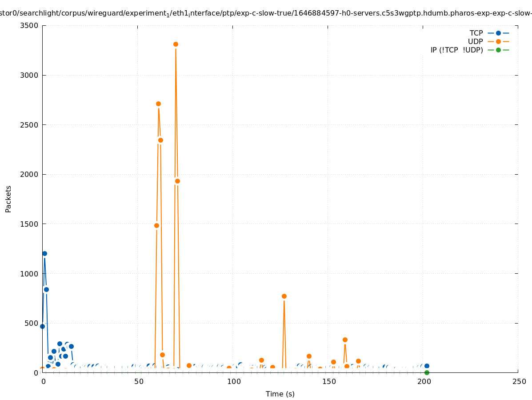Image resolution: width=532 pixels, height=400 pixels.
Task: Click the green IP legend marker
Action: tap(498, 50)
